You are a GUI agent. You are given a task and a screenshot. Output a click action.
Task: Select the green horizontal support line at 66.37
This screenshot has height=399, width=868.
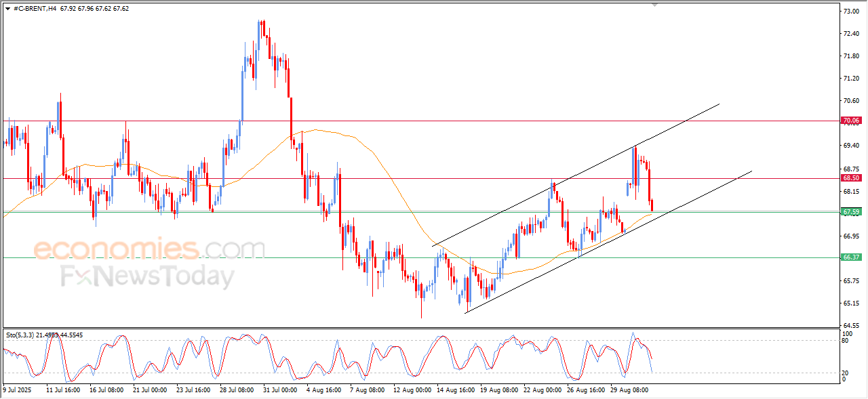(420, 257)
